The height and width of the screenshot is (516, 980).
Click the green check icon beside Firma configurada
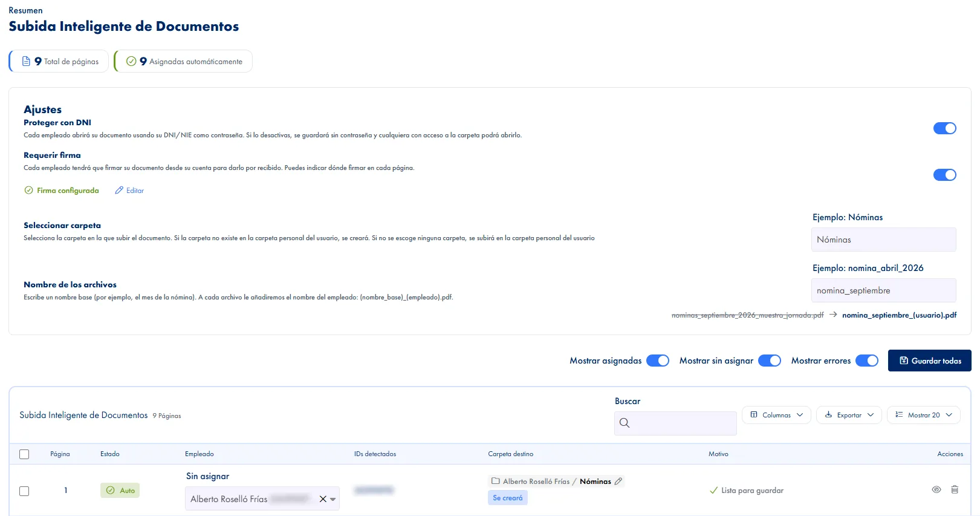(28, 191)
